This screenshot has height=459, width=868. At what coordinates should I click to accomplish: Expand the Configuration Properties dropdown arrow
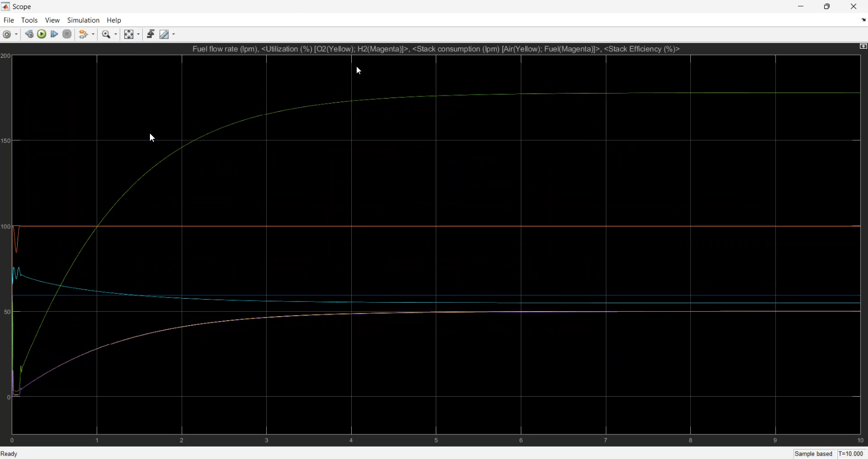[17, 34]
